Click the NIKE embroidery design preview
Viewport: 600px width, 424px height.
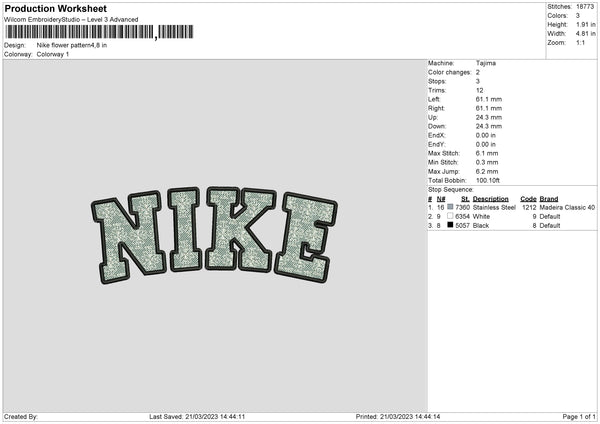coord(214,235)
